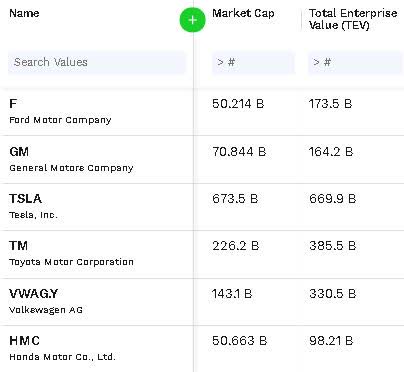Sort by the Name column header
Image resolution: width=404 pixels, height=372 pixels.
[x=24, y=13]
